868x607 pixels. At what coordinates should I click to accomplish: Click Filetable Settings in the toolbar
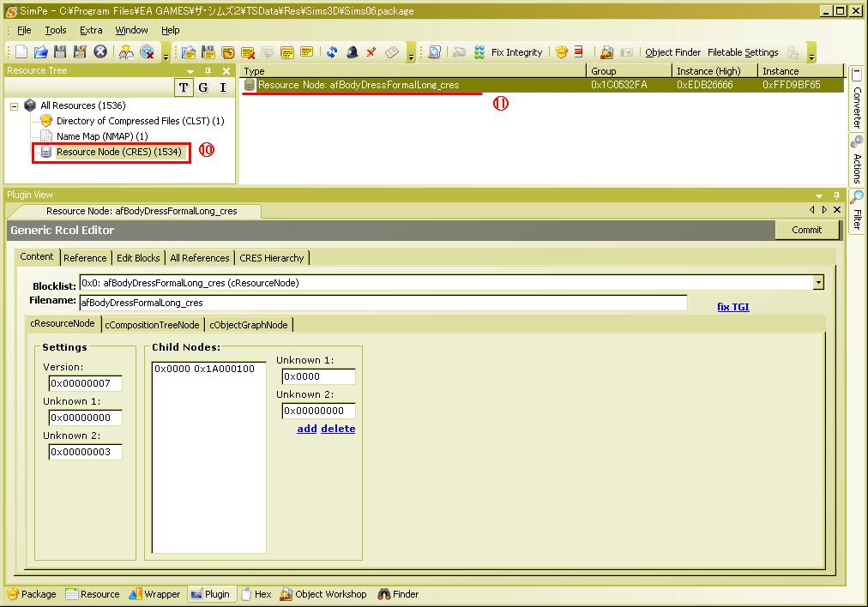(x=743, y=52)
